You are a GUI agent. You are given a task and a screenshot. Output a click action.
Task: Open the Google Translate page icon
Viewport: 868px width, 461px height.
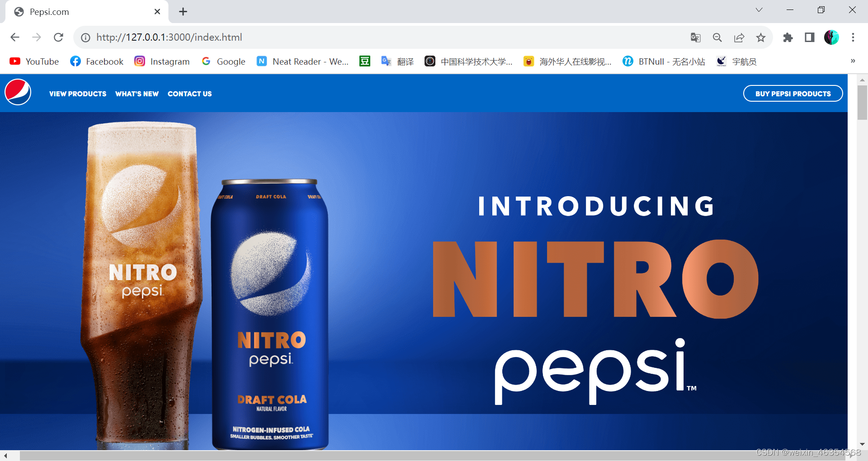pos(696,38)
